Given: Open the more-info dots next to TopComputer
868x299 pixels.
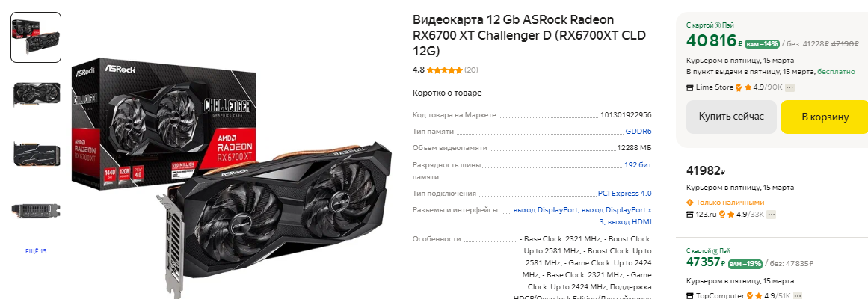Looking at the screenshot, I should 797,296.
